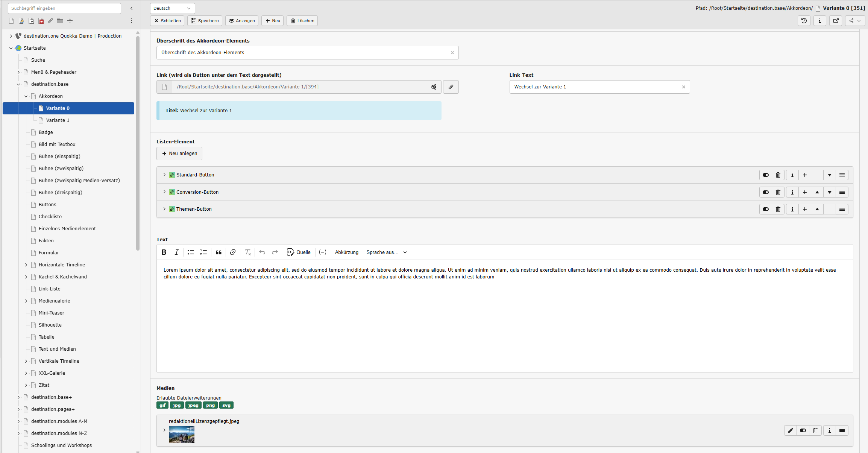
Task: Delete the Conversion-Button list element
Action: pos(778,192)
